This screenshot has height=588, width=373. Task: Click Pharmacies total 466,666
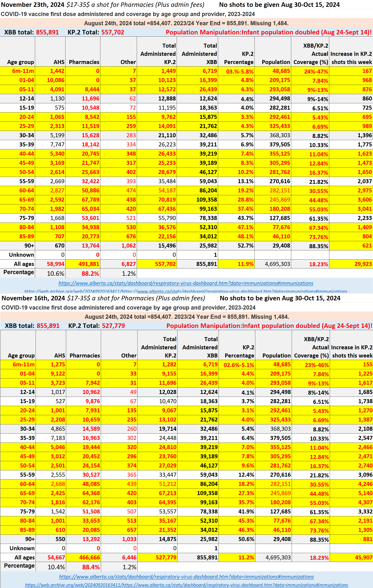pos(84,557)
